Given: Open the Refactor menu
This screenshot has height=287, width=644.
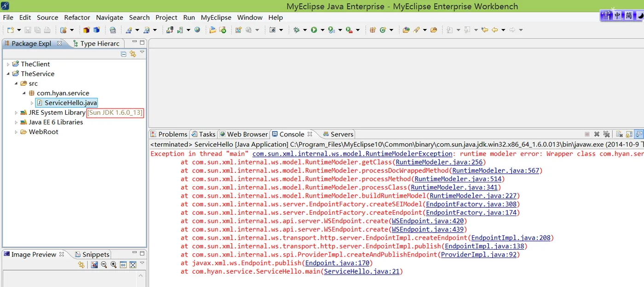Looking at the screenshot, I should click(77, 18).
